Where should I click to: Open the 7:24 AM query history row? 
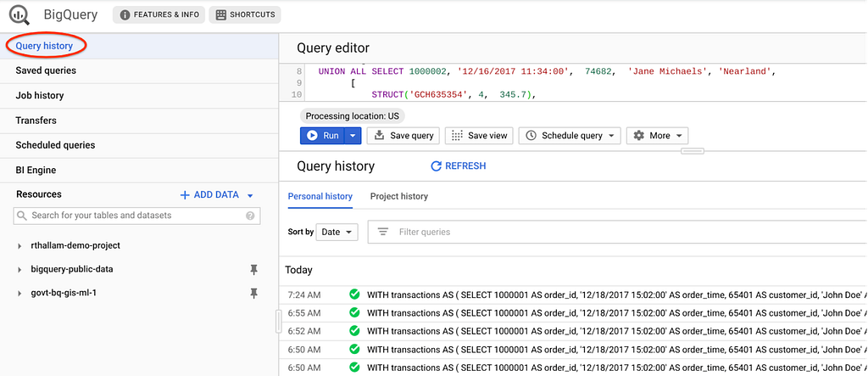(576, 295)
